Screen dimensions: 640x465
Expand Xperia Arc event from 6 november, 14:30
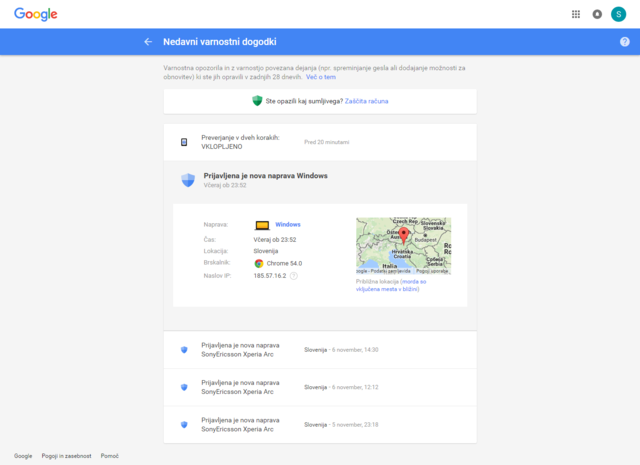click(x=320, y=350)
